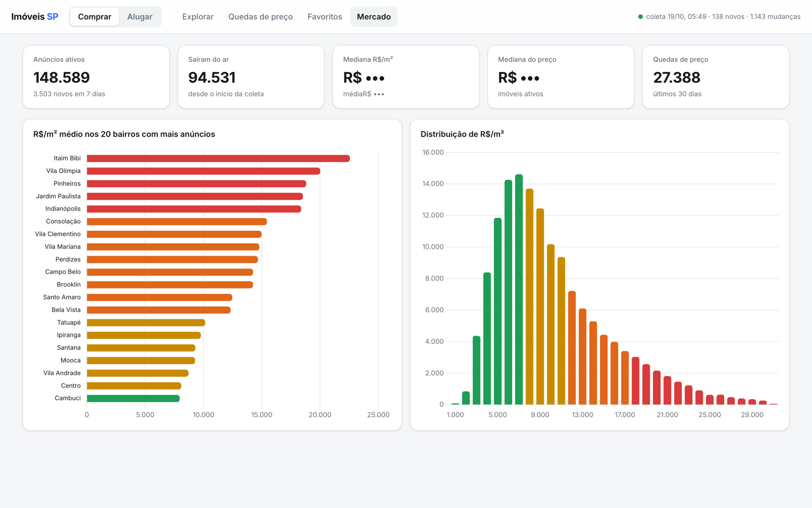812x508 pixels.
Task: Click the Mediana do preço hidden value
Action: point(518,77)
